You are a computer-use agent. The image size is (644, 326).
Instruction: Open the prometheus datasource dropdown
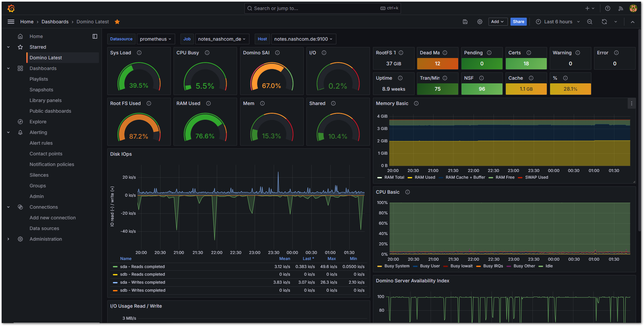156,39
